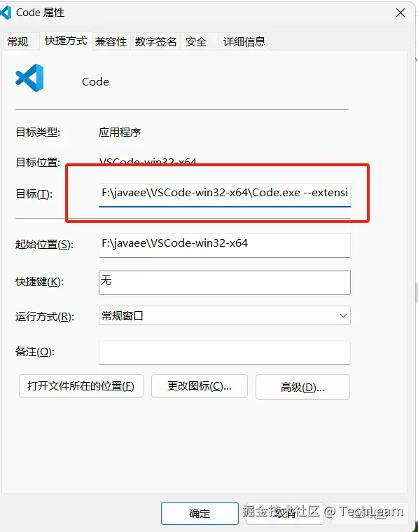418x532 pixels.
Task: Select the 快捷方式 tab
Action: click(x=66, y=41)
